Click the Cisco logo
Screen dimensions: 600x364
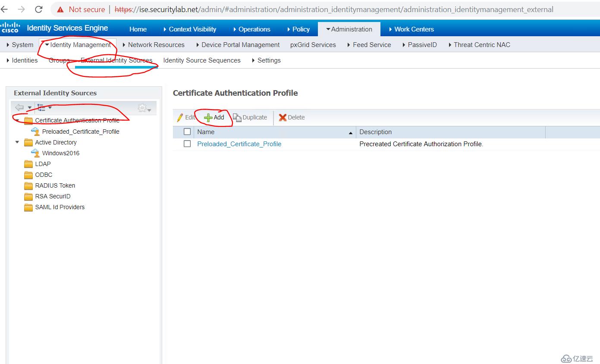(9, 28)
